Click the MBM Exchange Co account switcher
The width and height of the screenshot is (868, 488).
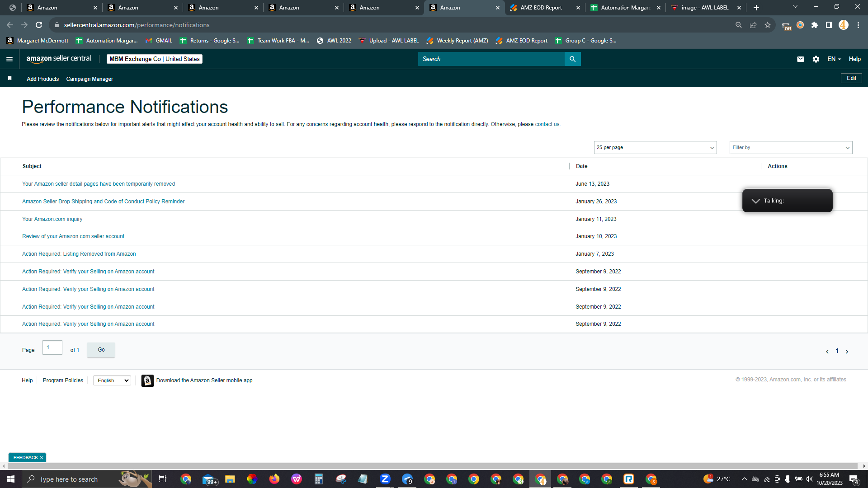point(155,59)
